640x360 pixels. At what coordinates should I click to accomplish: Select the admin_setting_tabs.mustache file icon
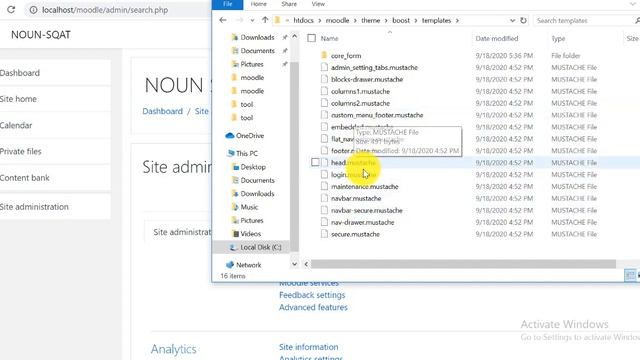coord(324,67)
